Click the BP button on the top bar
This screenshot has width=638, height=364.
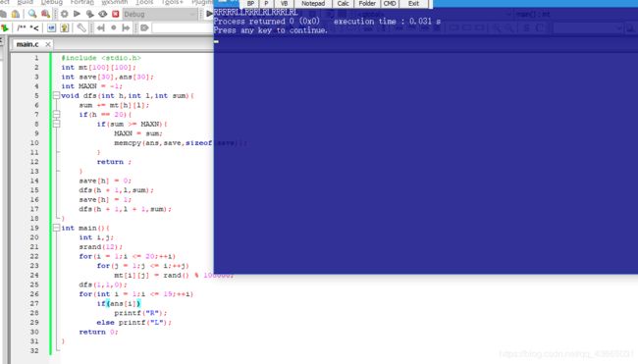point(250,3)
